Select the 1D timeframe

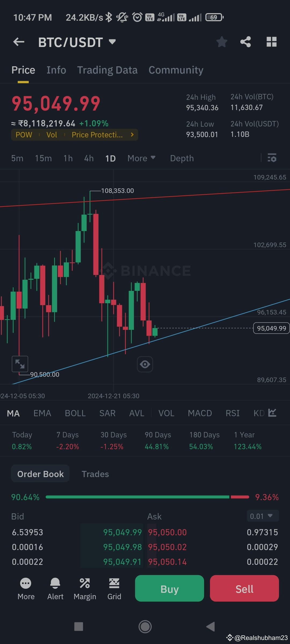(110, 158)
